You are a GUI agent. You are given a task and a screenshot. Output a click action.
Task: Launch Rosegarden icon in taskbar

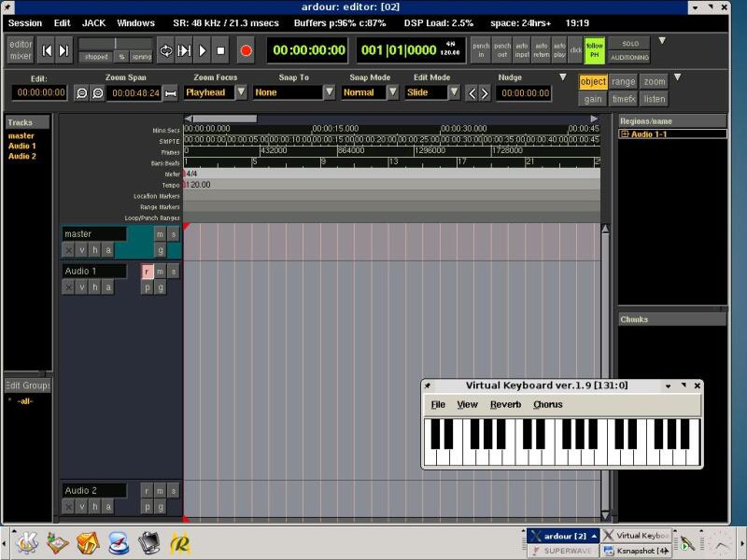180,543
